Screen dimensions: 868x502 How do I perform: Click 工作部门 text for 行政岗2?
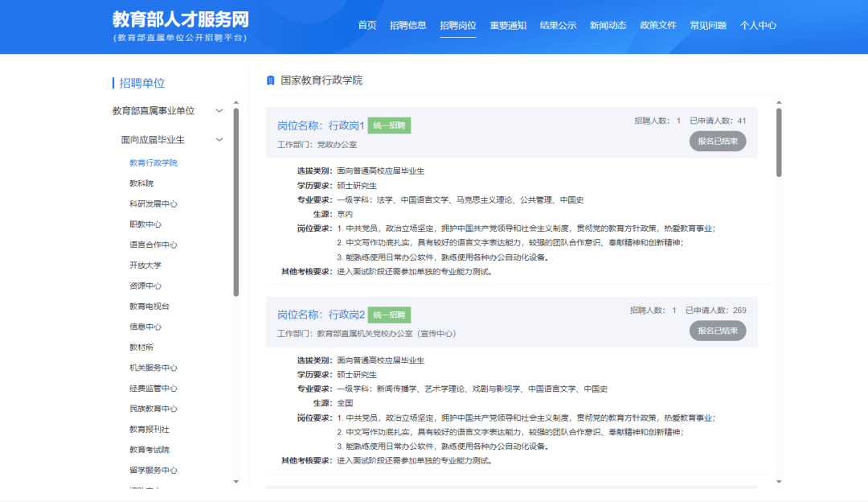point(366,334)
